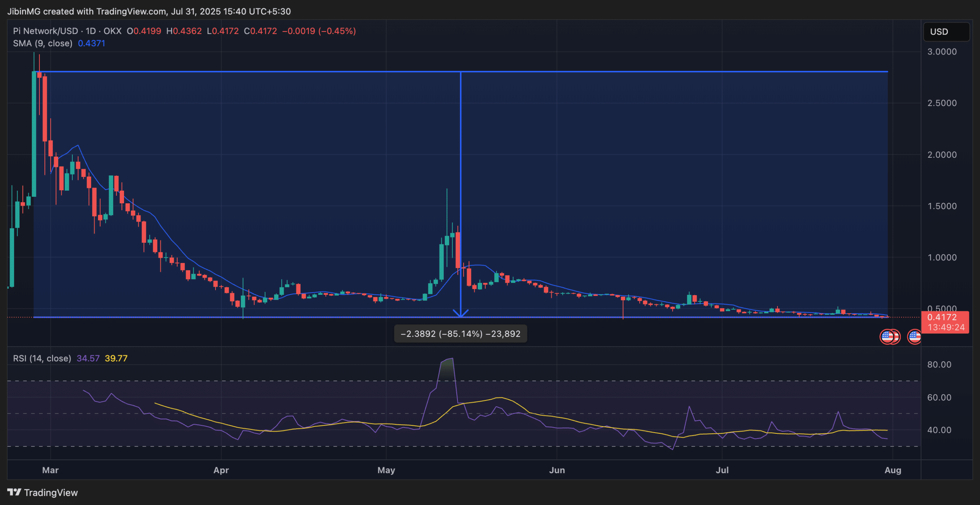
Task: Click the SMA (9, close) indicator label
Action: click(42, 43)
